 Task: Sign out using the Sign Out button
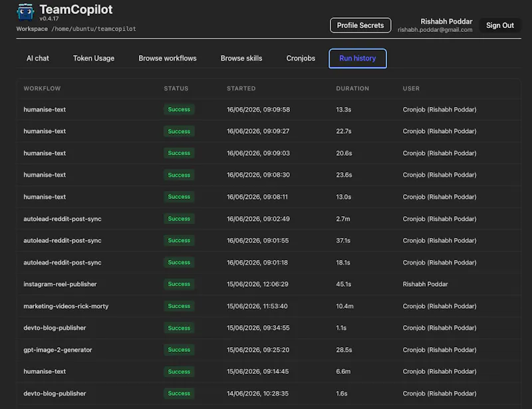pos(500,25)
